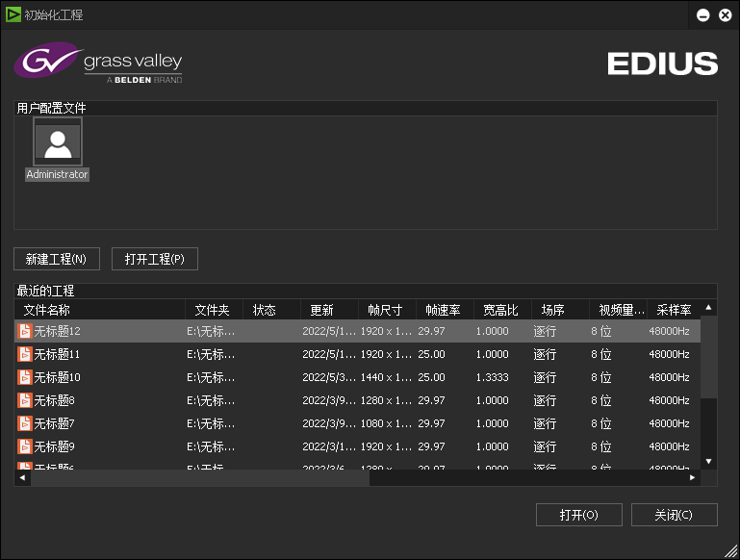Select the 无标题9 project name
This screenshot has height=560, width=740.
pyautogui.click(x=54, y=446)
